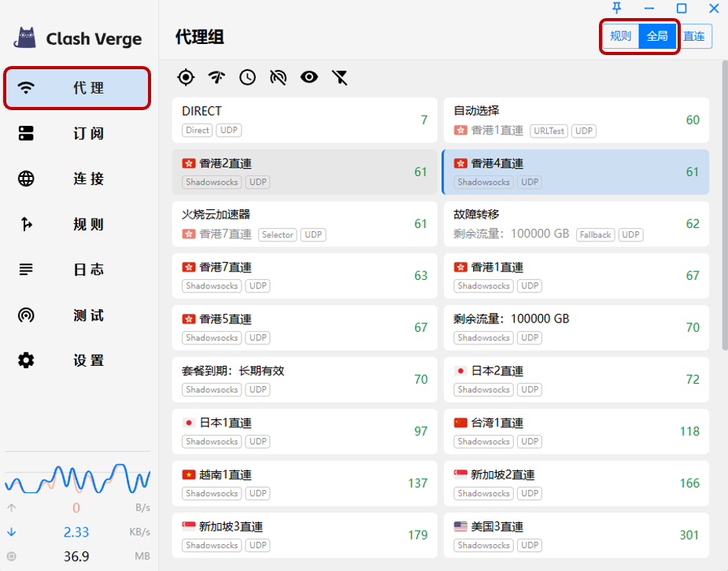Toggle the eye display mode icon
The height and width of the screenshot is (571, 728).
(309, 77)
